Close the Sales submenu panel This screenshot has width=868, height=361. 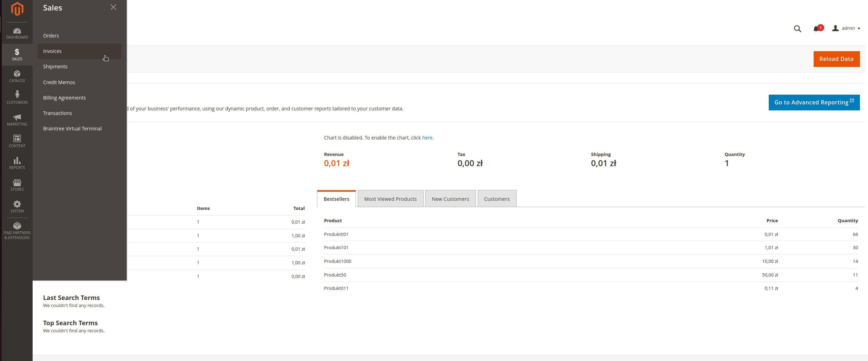pyautogui.click(x=113, y=7)
